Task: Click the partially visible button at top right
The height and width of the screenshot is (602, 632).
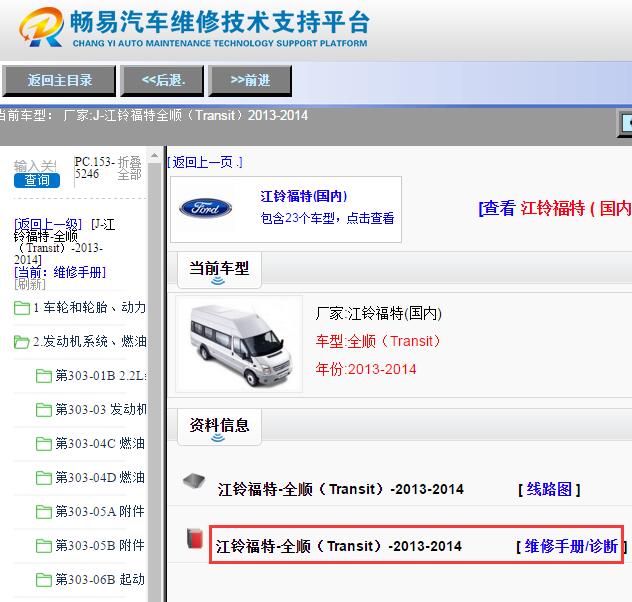Action: pyautogui.click(x=625, y=123)
